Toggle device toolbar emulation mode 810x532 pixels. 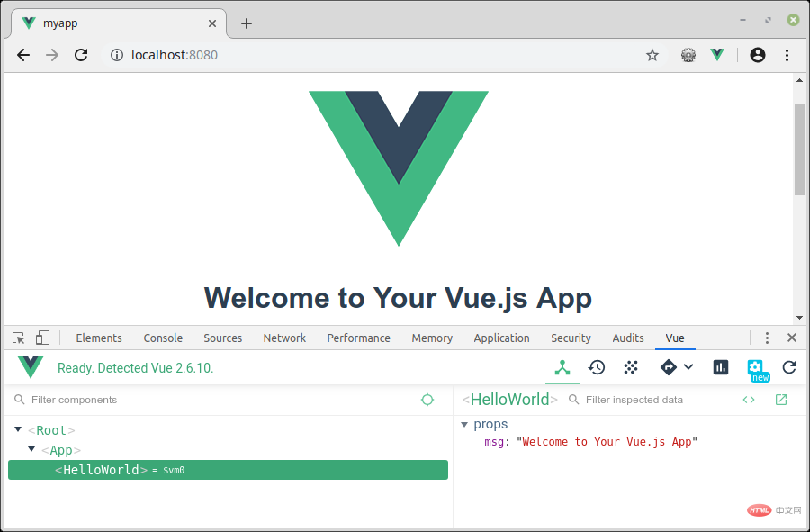[42, 338]
